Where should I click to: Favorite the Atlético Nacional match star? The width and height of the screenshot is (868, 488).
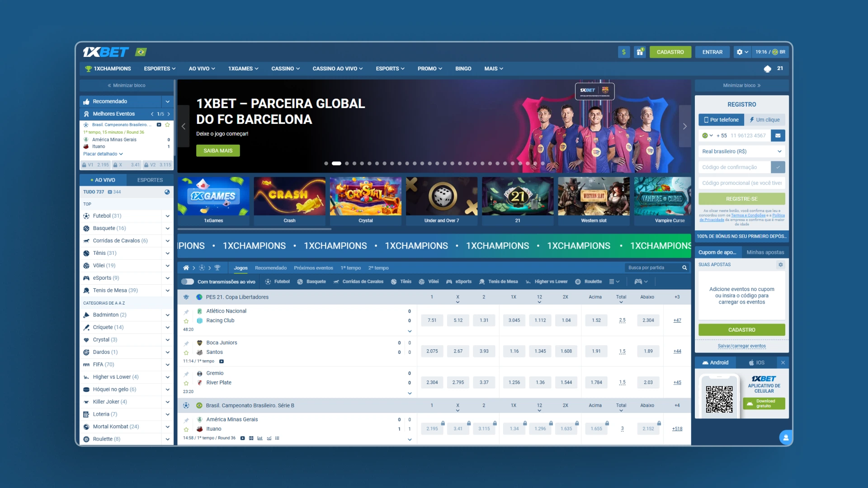186,321
